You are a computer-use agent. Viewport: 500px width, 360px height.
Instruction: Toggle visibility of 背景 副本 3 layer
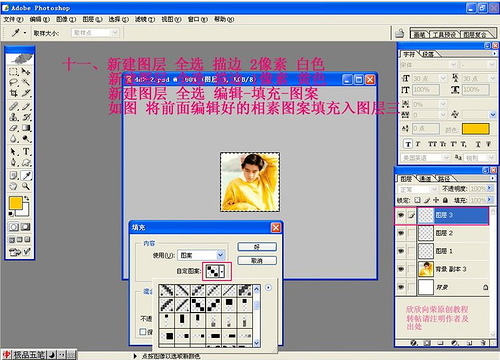[x=401, y=269]
